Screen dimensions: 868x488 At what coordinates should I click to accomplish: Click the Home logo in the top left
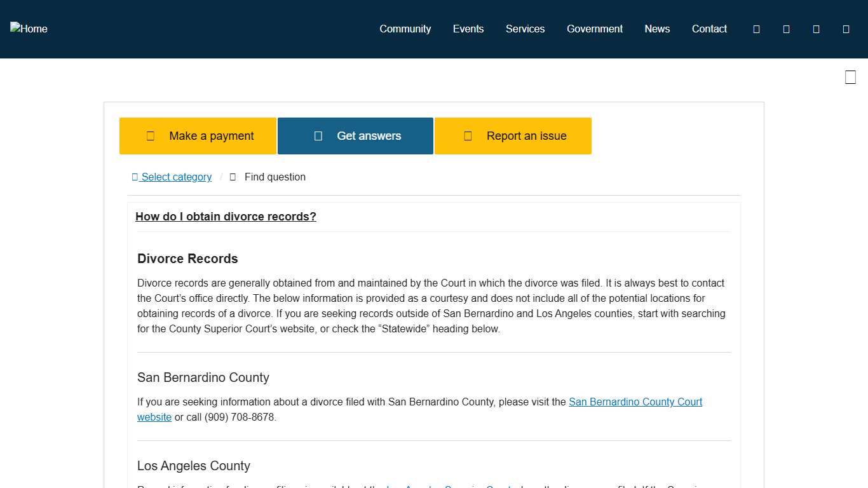[28, 29]
